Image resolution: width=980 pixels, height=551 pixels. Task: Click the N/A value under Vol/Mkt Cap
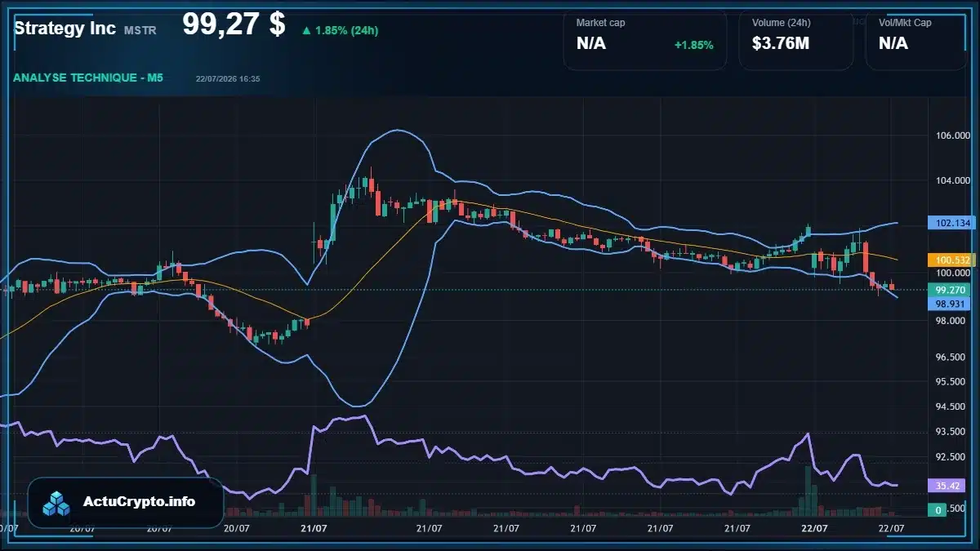tap(893, 43)
